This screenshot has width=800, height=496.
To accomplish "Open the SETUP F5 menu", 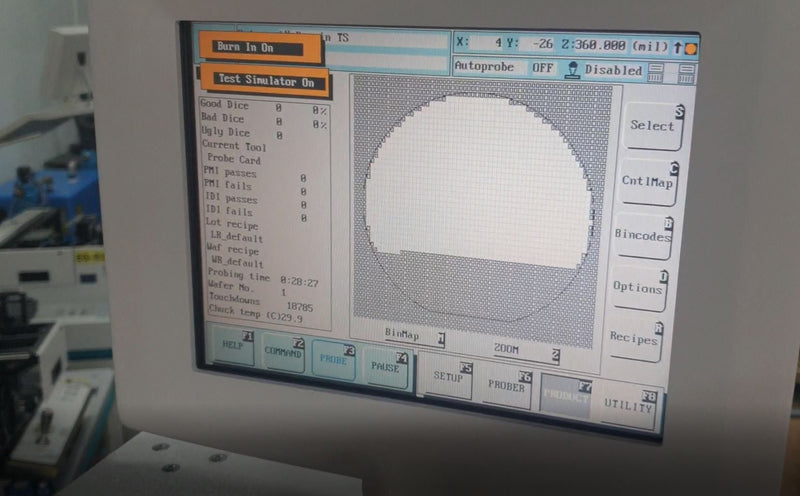I will pos(448,378).
